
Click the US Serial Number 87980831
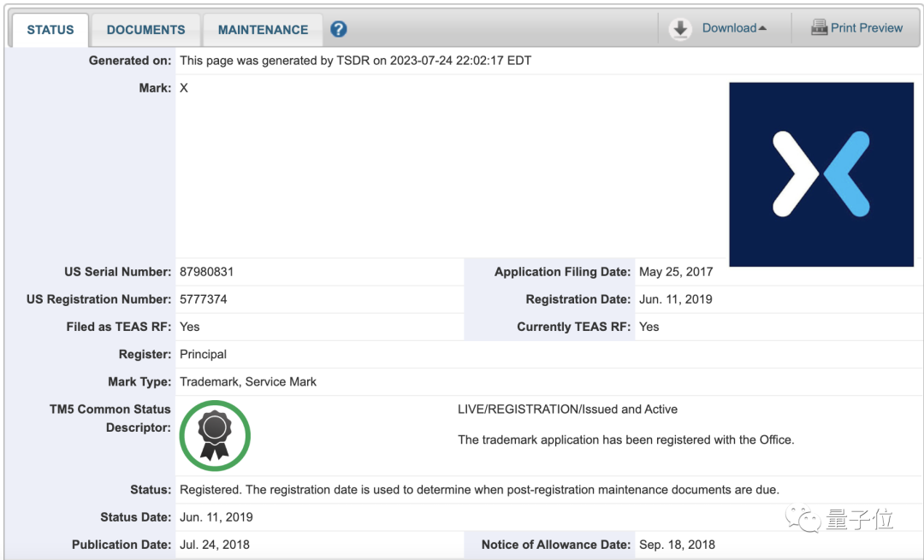[206, 272]
